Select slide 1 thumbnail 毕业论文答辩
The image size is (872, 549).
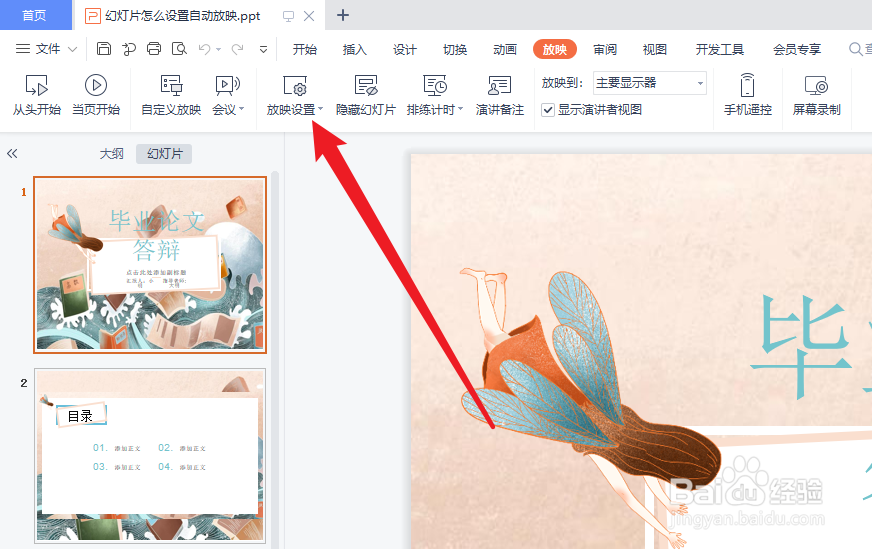150,265
